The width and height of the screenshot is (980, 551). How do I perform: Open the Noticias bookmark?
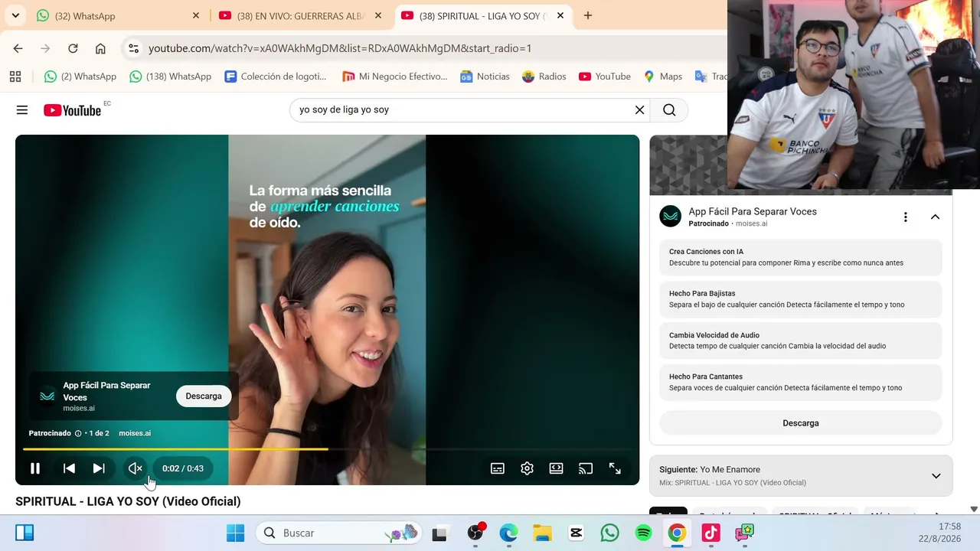[x=485, y=77]
